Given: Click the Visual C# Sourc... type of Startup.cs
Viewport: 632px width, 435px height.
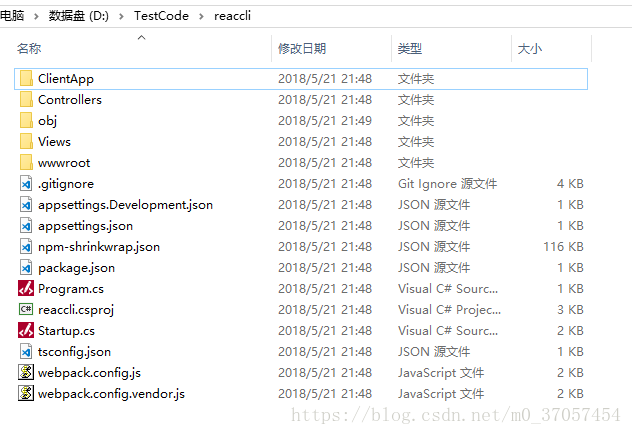Looking at the screenshot, I should click(448, 330).
